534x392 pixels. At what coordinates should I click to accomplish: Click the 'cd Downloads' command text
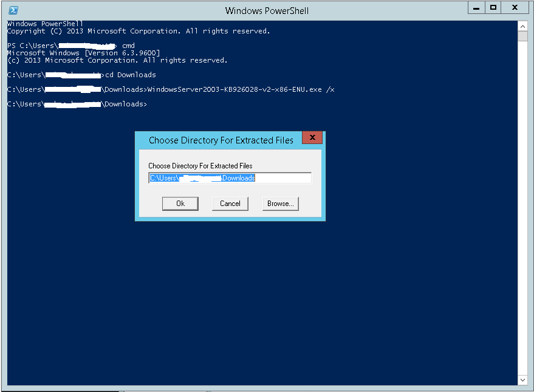click(131, 75)
